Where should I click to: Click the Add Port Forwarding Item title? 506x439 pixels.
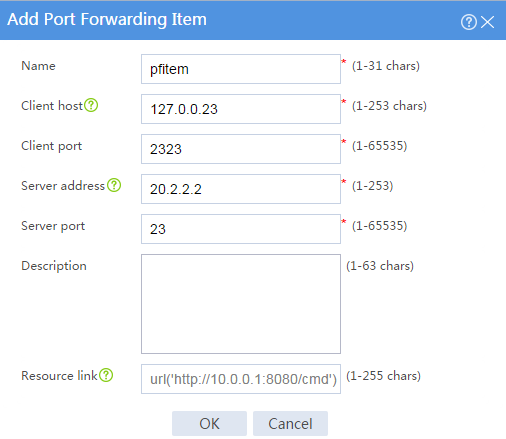click(x=107, y=19)
